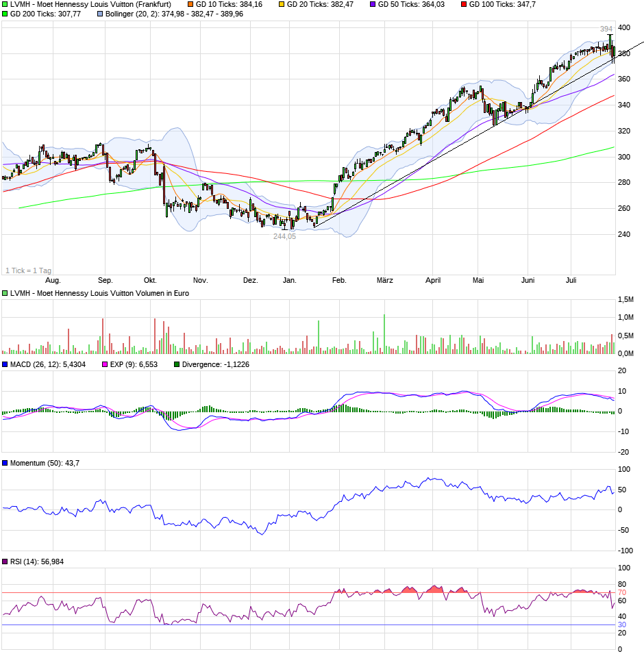Viewport: 644px width, 656px height.
Task: Click the 1,5M volume axis value
Action: click(626, 299)
